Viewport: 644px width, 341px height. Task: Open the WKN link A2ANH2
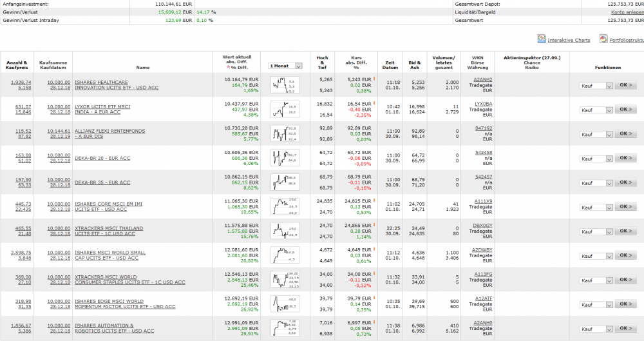482,80
